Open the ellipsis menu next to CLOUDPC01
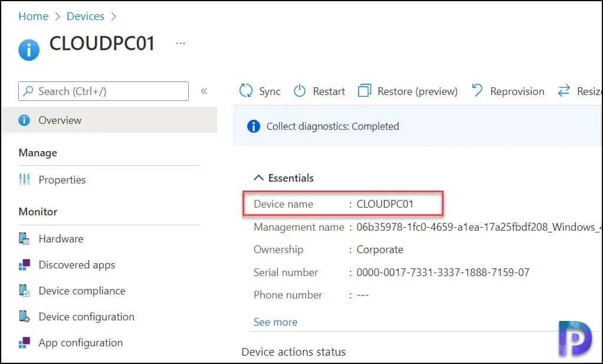 pyautogui.click(x=181, y=44)
